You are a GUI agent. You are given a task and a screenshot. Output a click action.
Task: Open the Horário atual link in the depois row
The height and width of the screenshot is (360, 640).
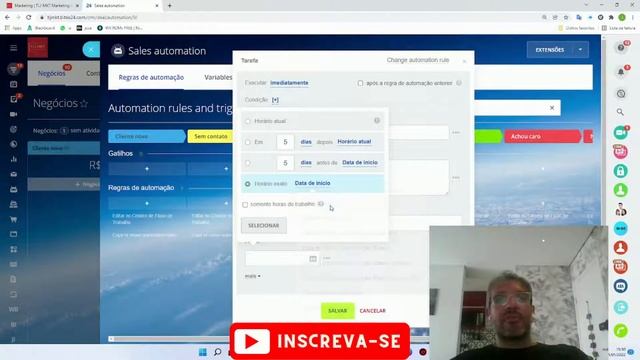(354, 141)
